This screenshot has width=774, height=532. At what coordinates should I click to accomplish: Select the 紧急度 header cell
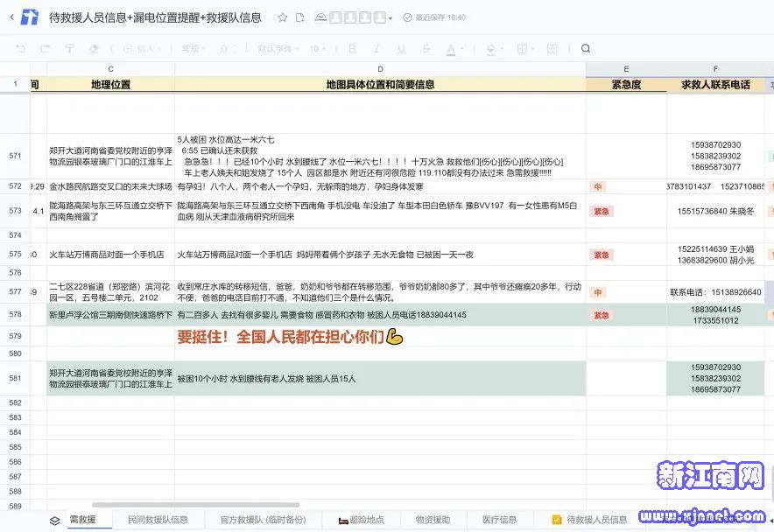(x=626, y=84)
